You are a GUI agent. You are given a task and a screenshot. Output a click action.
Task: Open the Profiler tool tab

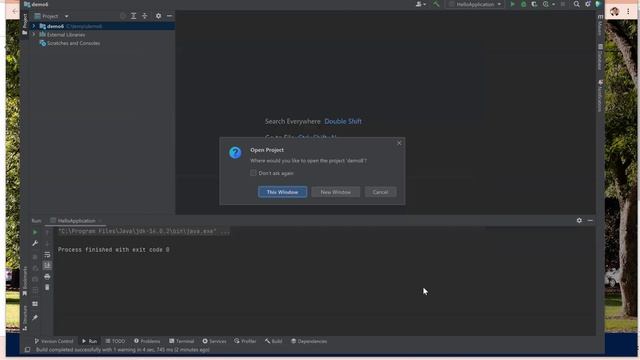[245, 341]
